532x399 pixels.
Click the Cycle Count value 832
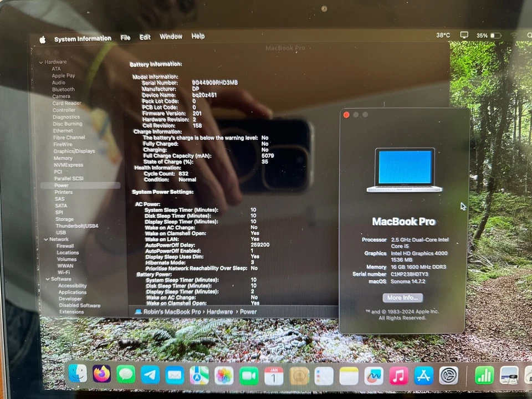(183, 173)
